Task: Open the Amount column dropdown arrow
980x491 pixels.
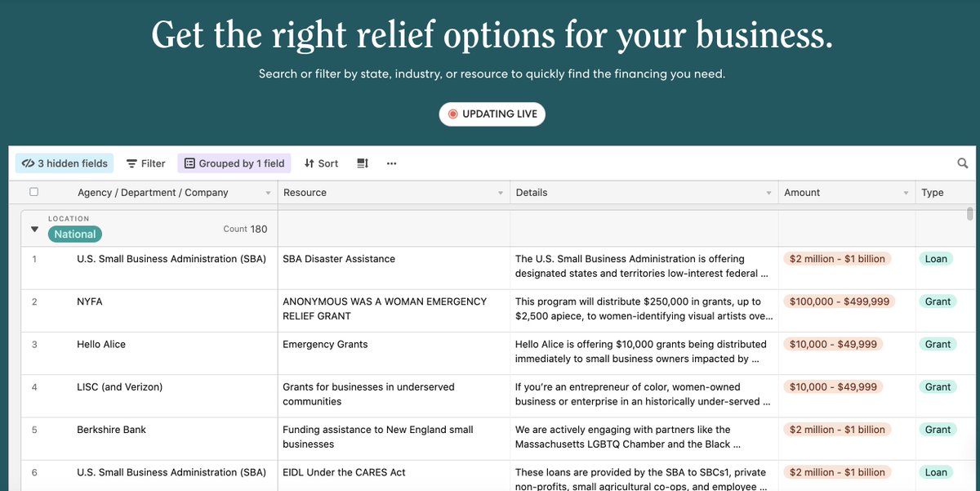Action: tap(906, 194)
